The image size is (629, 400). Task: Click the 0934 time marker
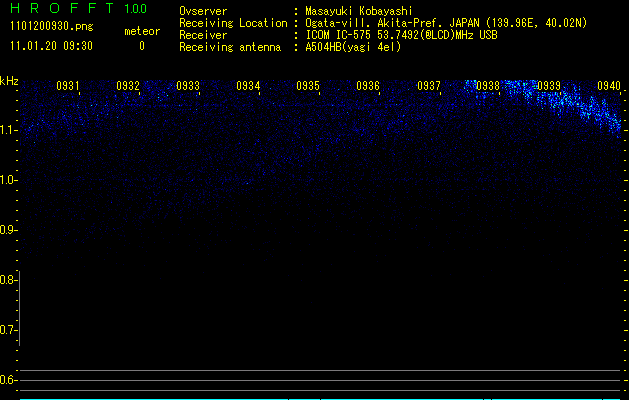coord(248,85)
